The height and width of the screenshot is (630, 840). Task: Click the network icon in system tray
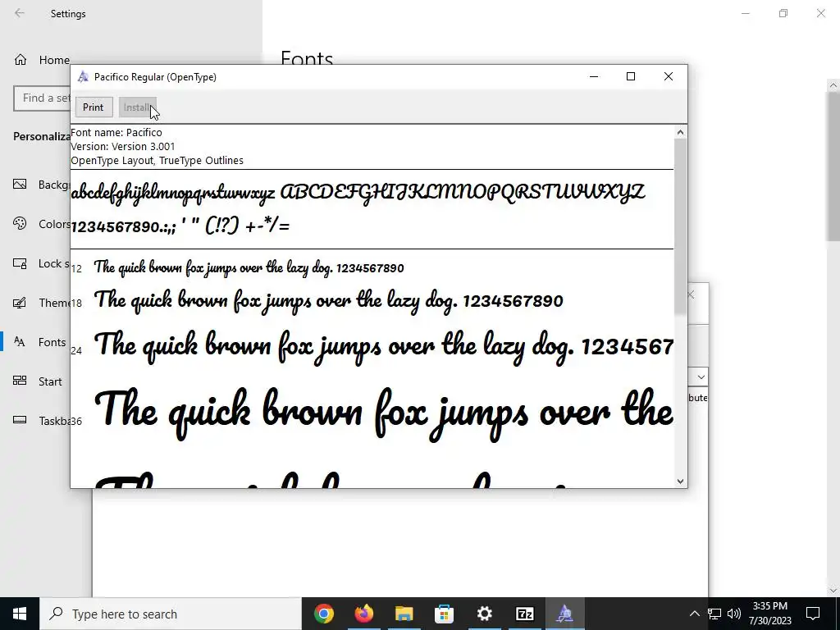pyautogui.click(x=714, y=614)
